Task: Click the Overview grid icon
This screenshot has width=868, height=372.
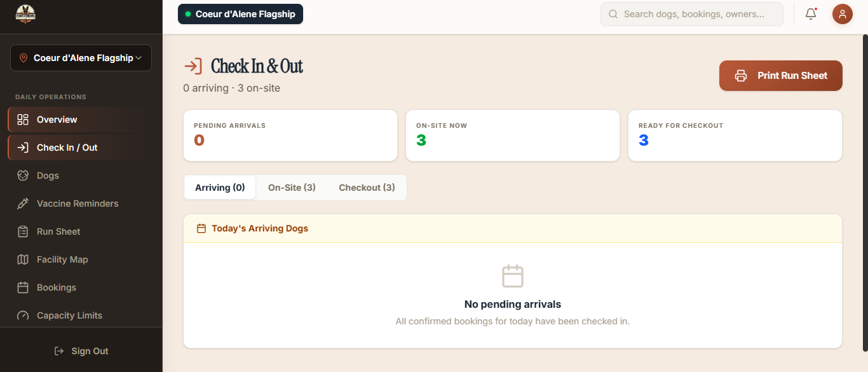Action: [23, 120]
